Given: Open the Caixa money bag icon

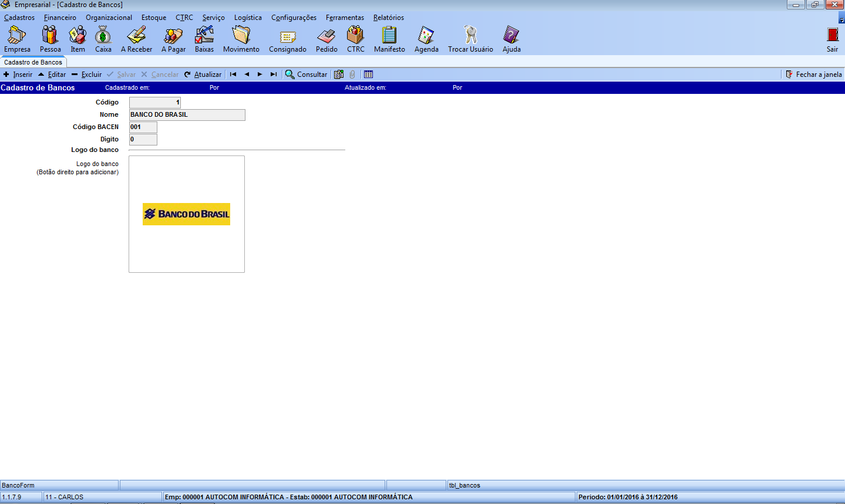Looking at the screenshot, I should click(103, 36).
